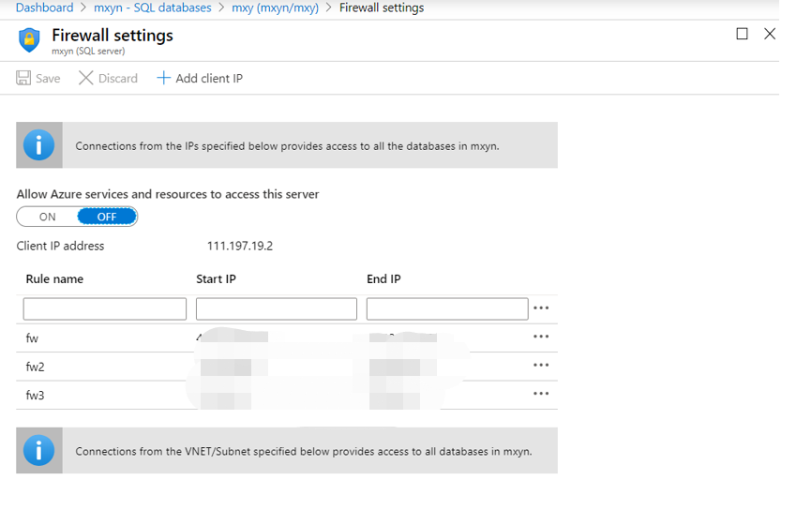The height and width of the screenshot is (510, 812).
Task: Open the ellipsis menu for rule fw3
Action: point(541,394)
